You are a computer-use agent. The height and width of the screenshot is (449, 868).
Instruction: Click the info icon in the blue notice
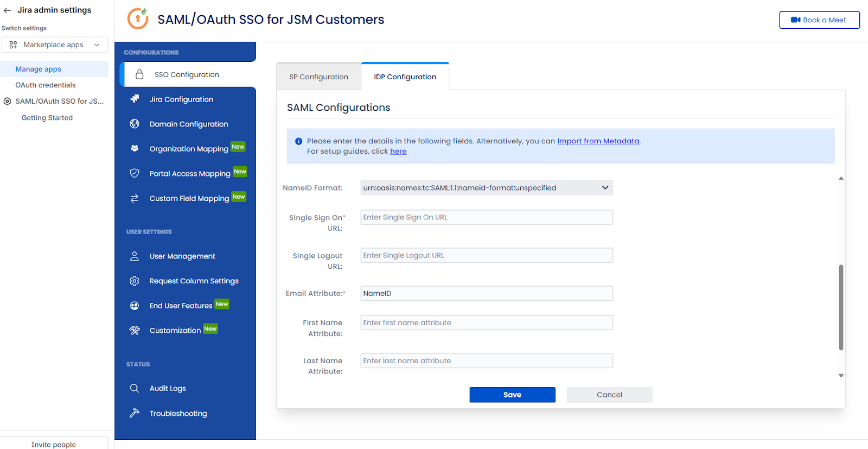coord(298,141)
